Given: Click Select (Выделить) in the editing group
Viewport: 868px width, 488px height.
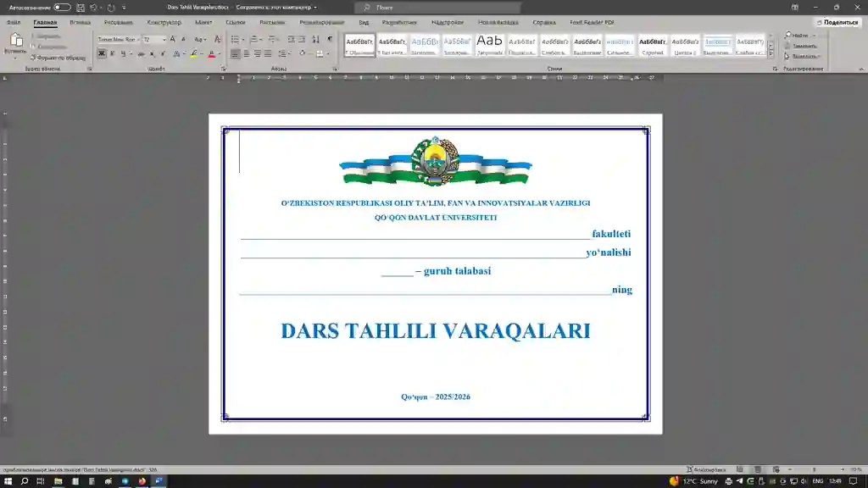Looking at the screenshot, I should coord(802,57).
